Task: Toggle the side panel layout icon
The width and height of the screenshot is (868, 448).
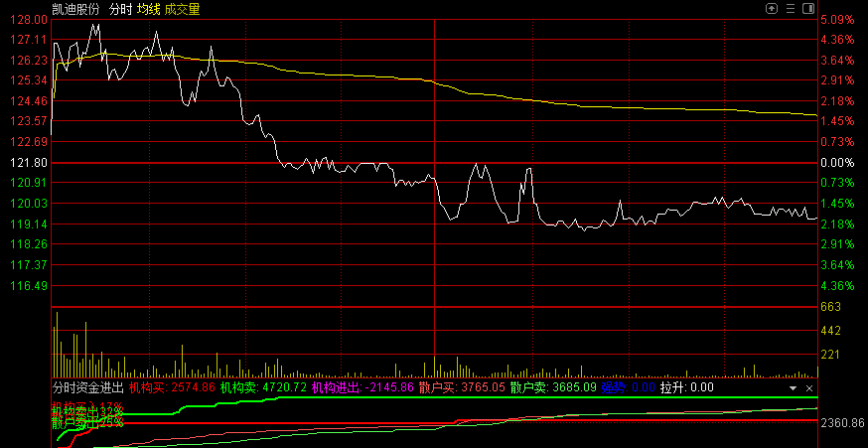Action: (x=808, y=8)
